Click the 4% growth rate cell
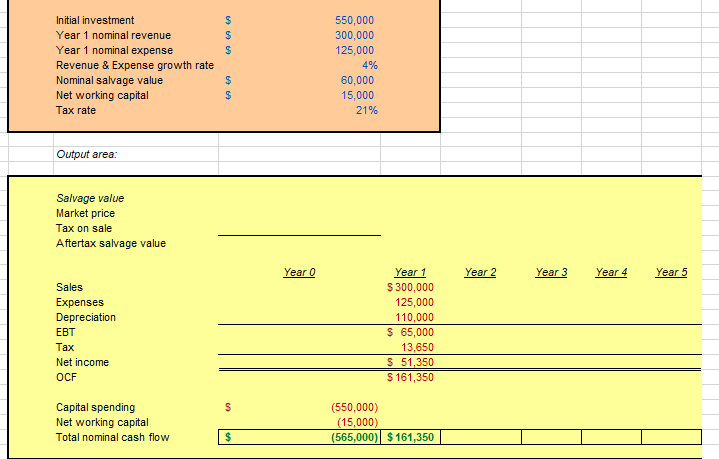This screenshot has width=719, height=459. coord(370,66)
